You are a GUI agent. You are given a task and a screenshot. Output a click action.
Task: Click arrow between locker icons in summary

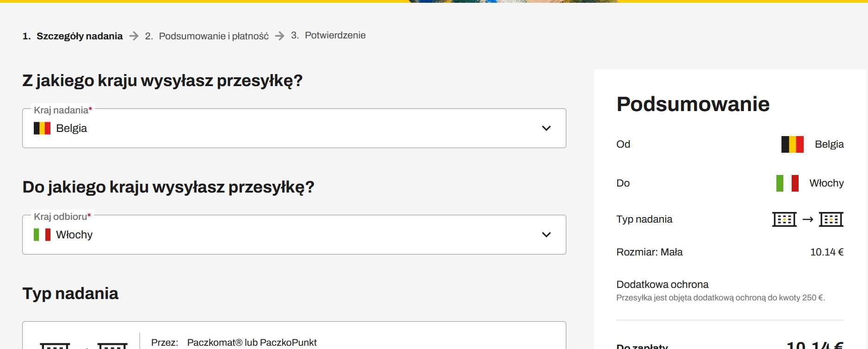coord(808,219)
